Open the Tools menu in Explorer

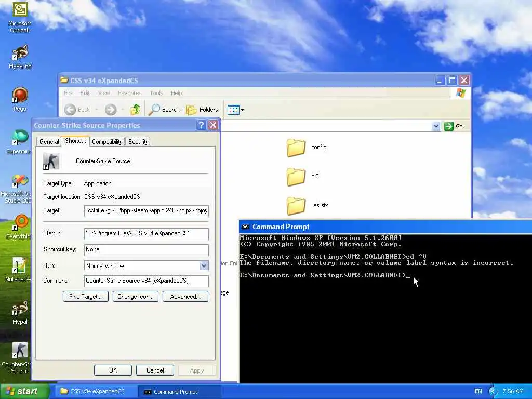pos(156,93)
